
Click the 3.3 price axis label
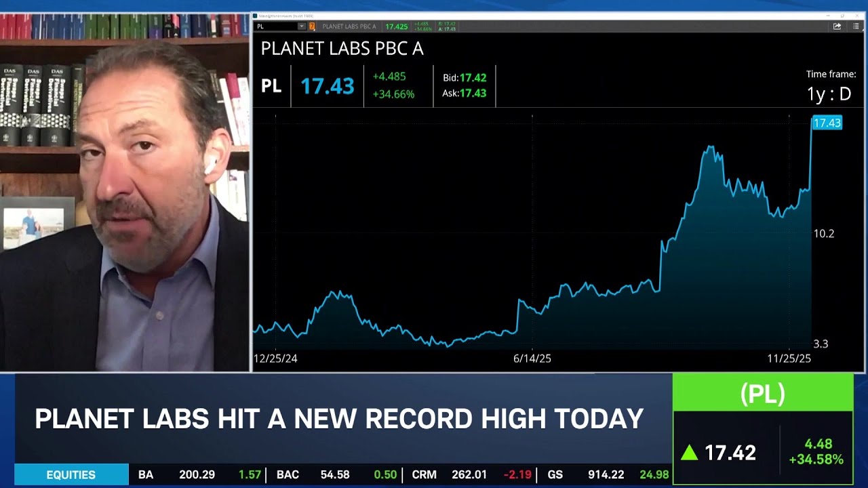(821, 344)
